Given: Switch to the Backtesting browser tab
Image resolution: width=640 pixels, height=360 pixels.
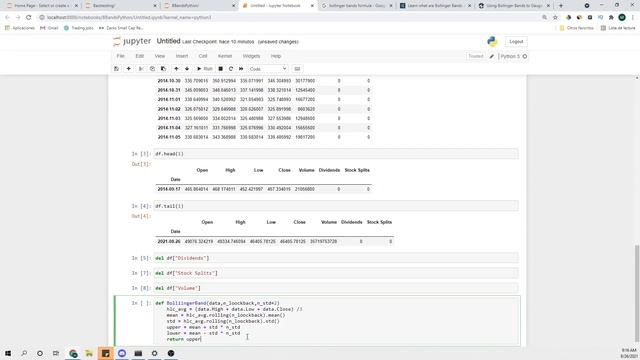Looking at the screenshot, I should click(x=121, y=6).
